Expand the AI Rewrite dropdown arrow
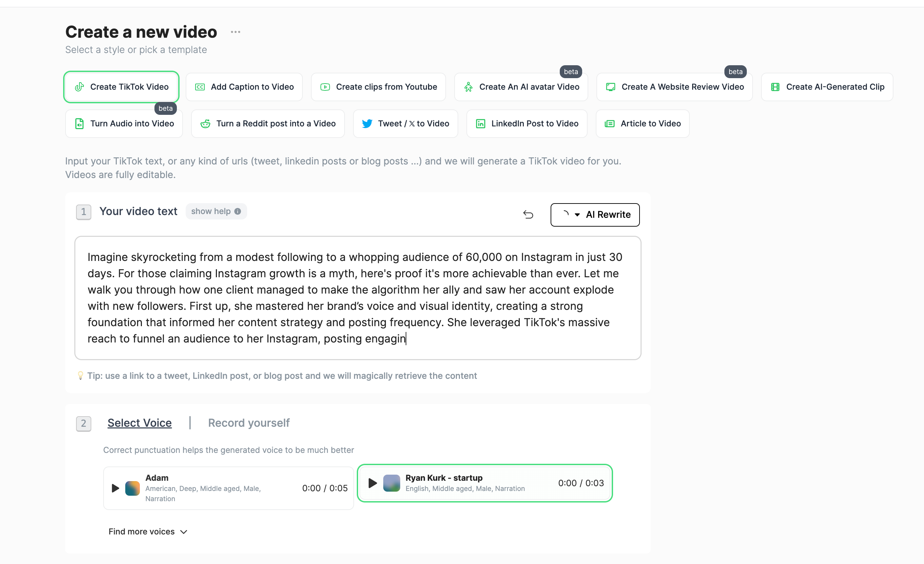 [x=577, y=215]
